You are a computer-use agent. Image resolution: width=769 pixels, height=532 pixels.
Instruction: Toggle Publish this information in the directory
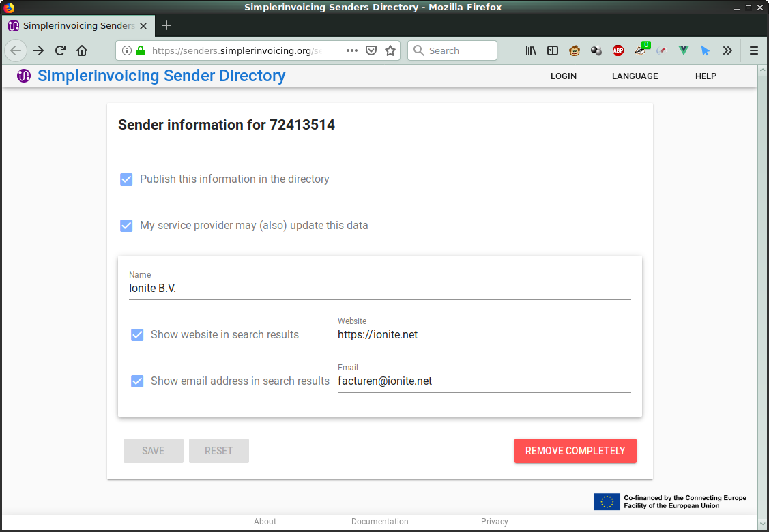126,179
